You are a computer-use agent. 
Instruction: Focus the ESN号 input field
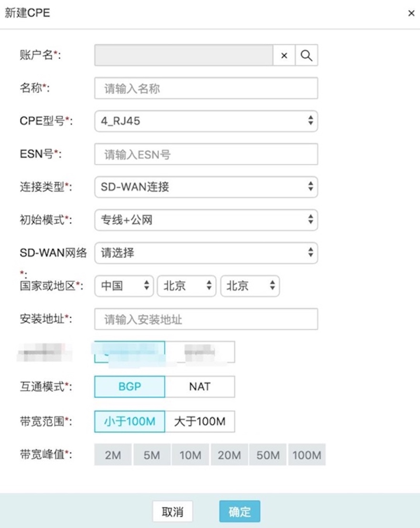coord(206,155)
